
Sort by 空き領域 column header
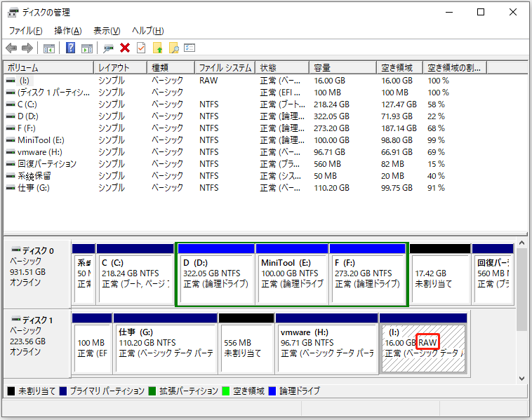click(x=399, y=68)
